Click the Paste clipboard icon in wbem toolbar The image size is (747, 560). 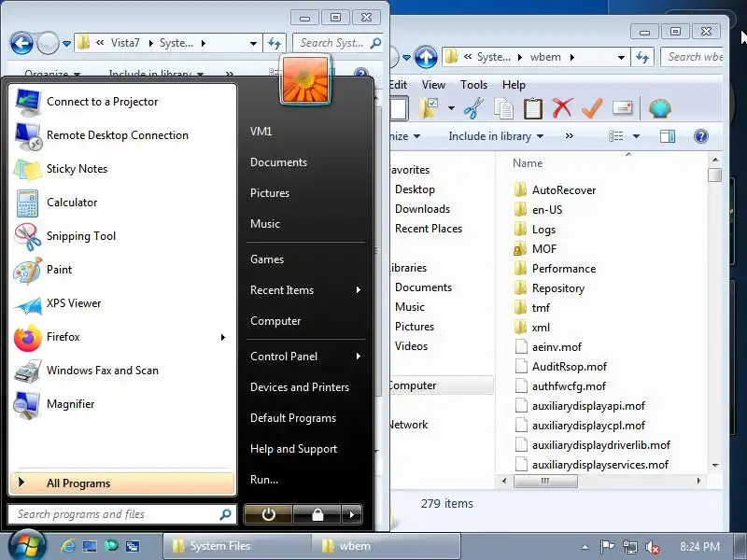532,108
